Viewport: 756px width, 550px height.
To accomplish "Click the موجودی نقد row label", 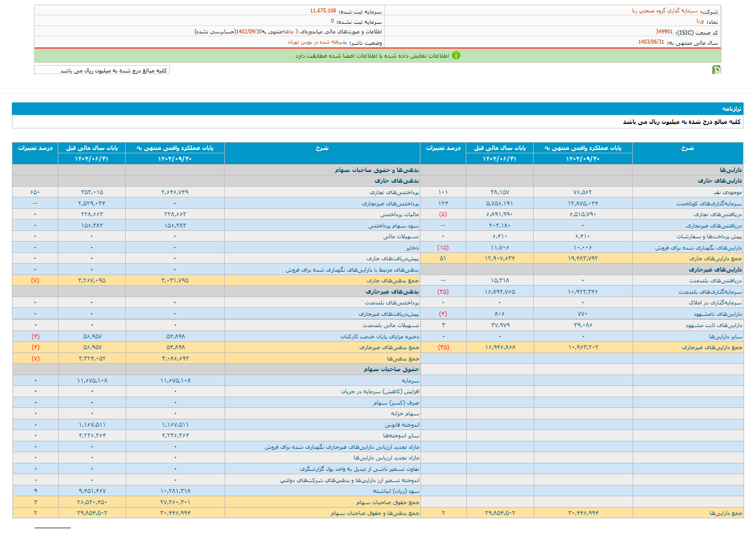I will 727,192.
